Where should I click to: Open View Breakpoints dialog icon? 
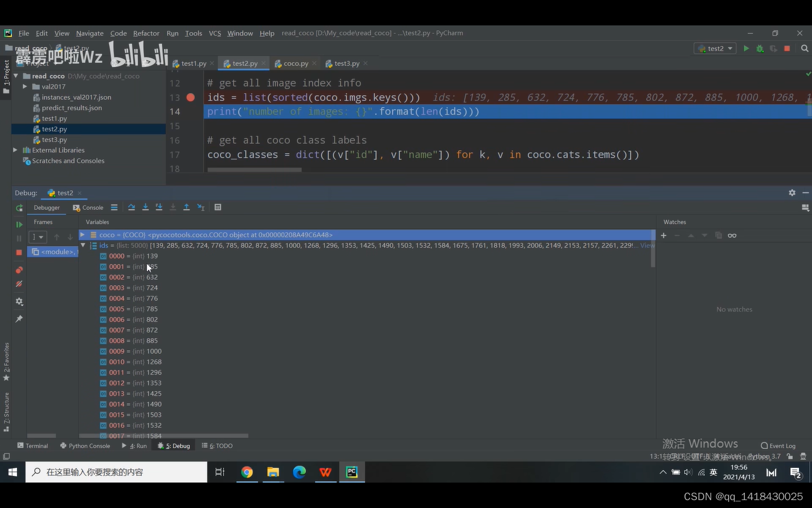click(19, 270)
